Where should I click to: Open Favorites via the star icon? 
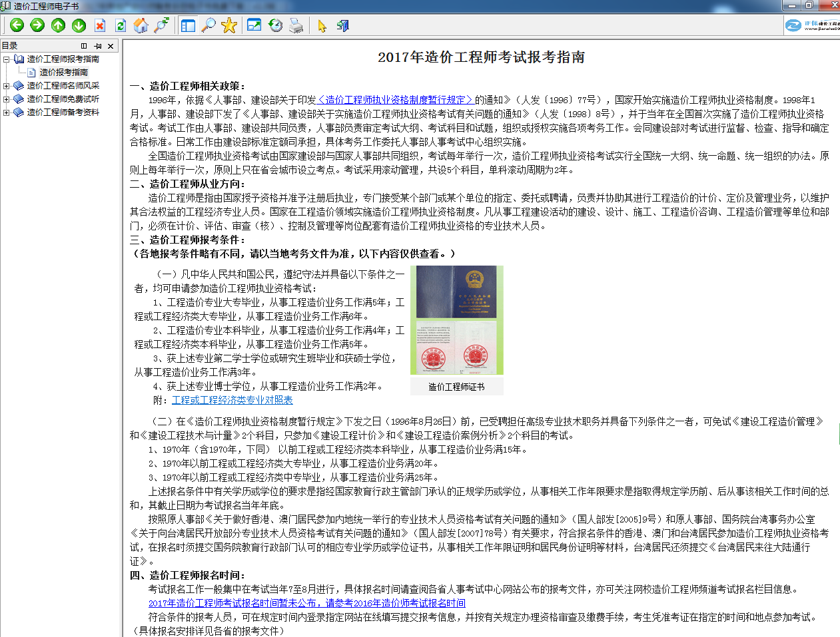point(228,25)
